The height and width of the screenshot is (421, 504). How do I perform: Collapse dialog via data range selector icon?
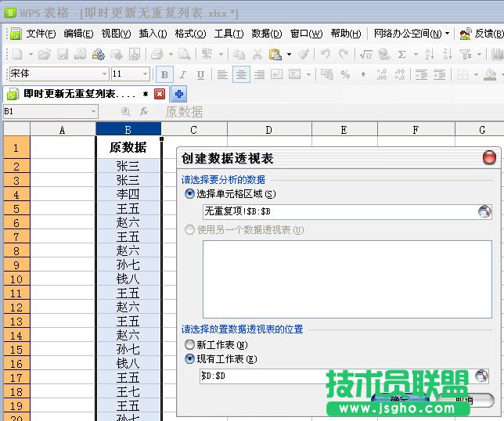(x=484, y=211)
